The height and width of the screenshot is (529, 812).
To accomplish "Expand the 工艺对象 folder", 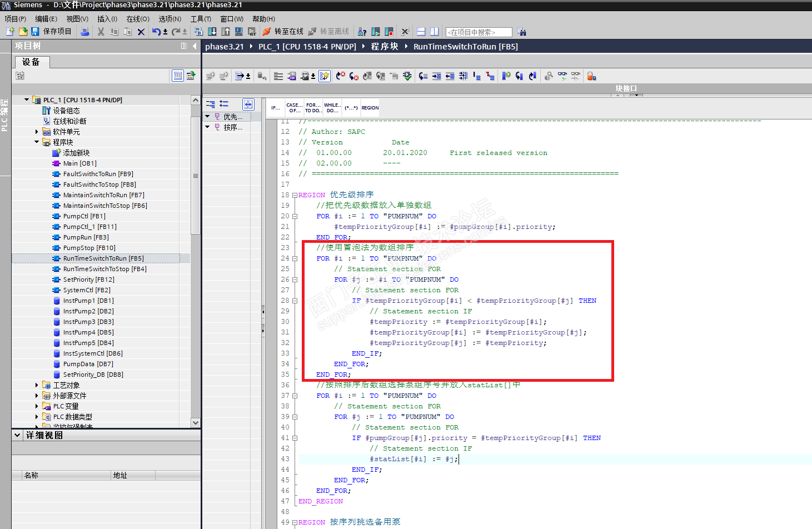I will click(37, 385).
